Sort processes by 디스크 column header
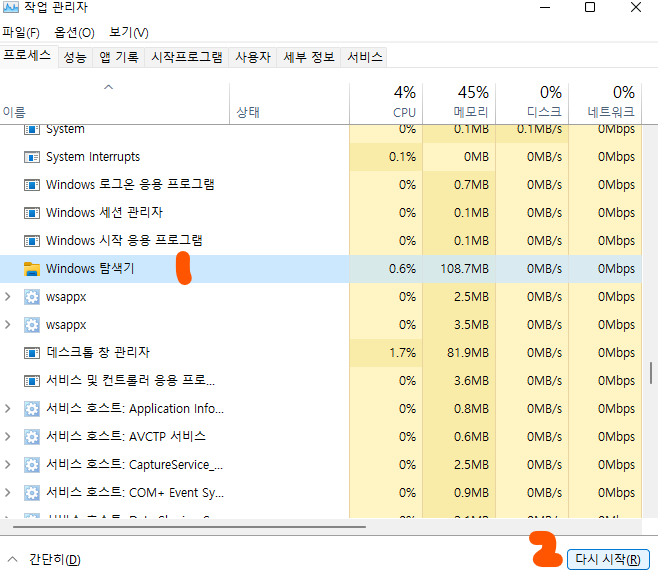This screenshot has height=579, width=658. 532,103
